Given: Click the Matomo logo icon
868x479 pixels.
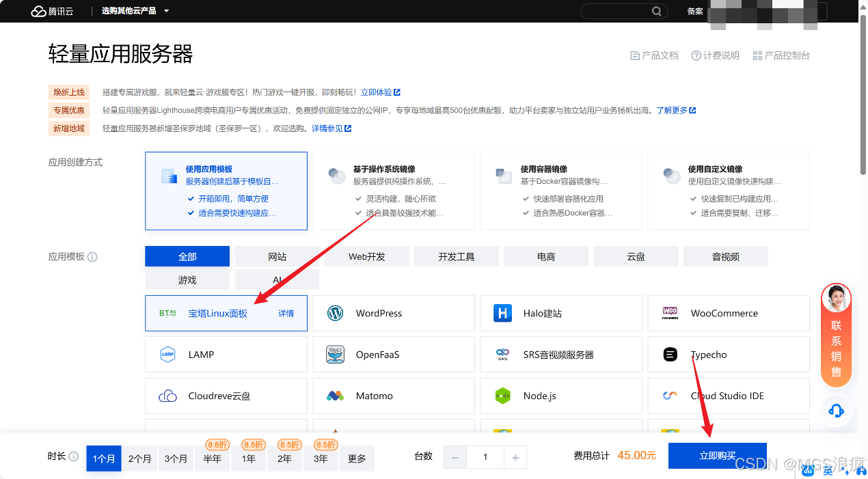Looking at the screenshot, I should tap(335, 396).
